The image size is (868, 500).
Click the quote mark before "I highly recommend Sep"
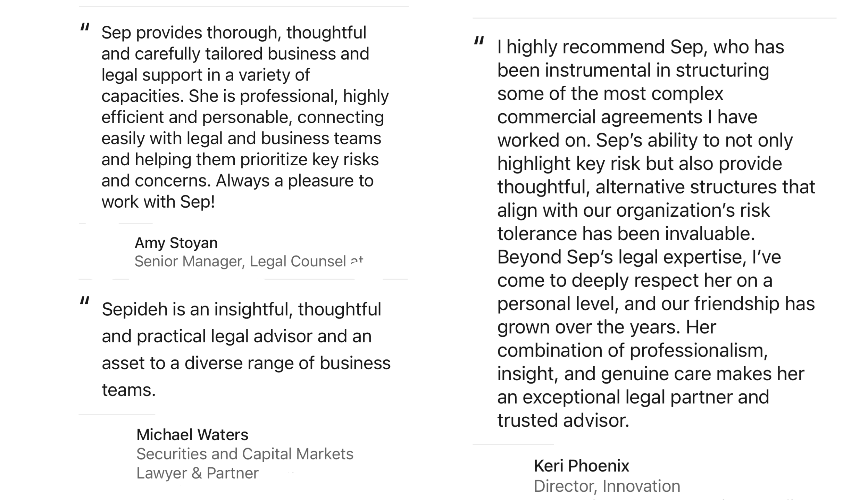click(x=479, y=41)
